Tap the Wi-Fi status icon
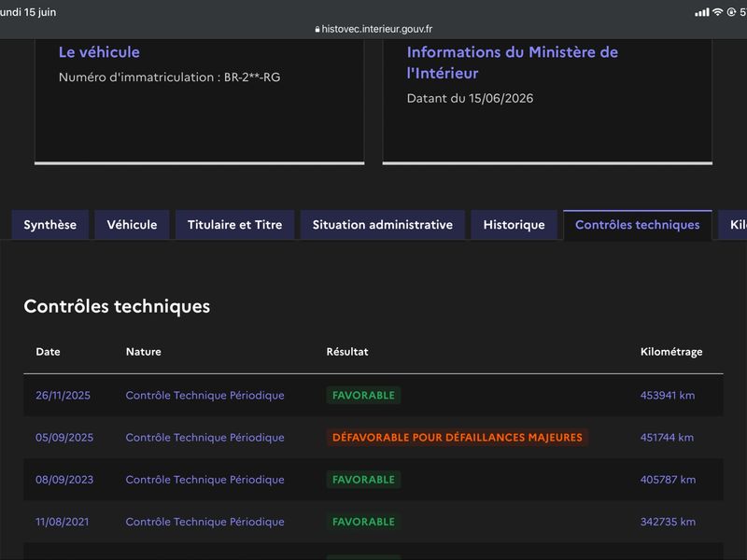747x560 pixels. click(717, 12)
